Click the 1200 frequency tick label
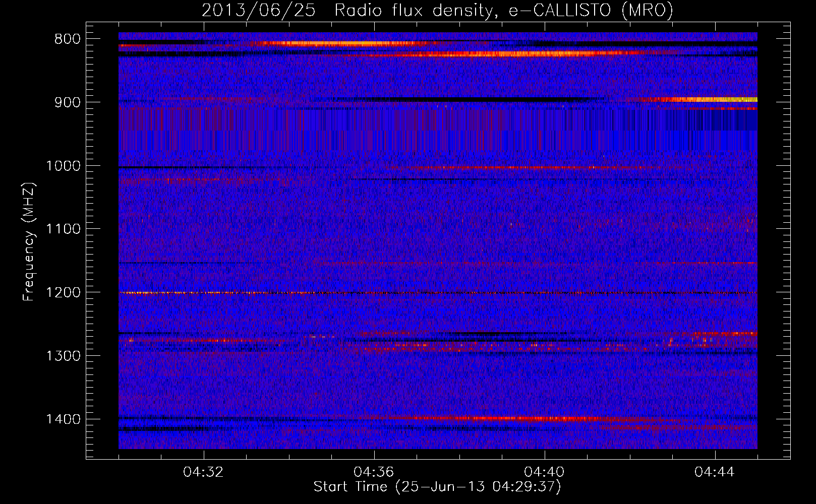 pos(63,293)
